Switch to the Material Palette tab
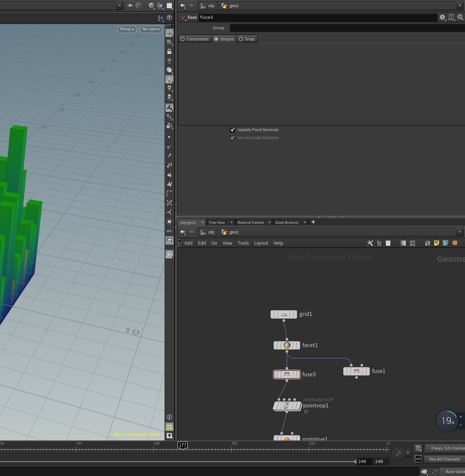 250,223
